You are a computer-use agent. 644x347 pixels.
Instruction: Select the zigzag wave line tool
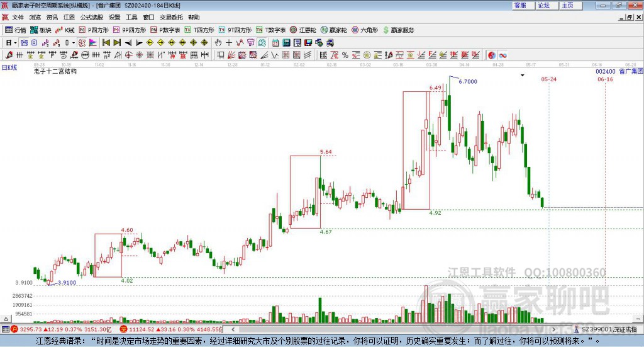275,55
